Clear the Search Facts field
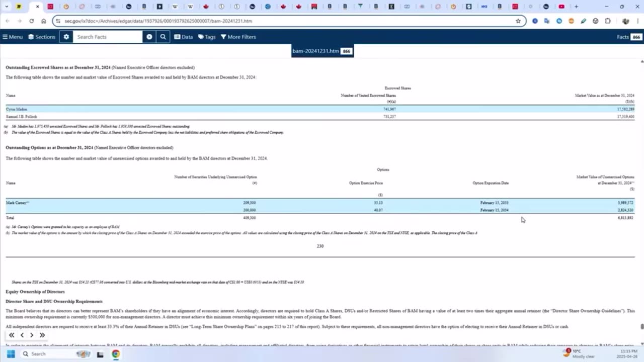Image resolution: width=644 pixels, height=362 pixels. click(149, 37)
